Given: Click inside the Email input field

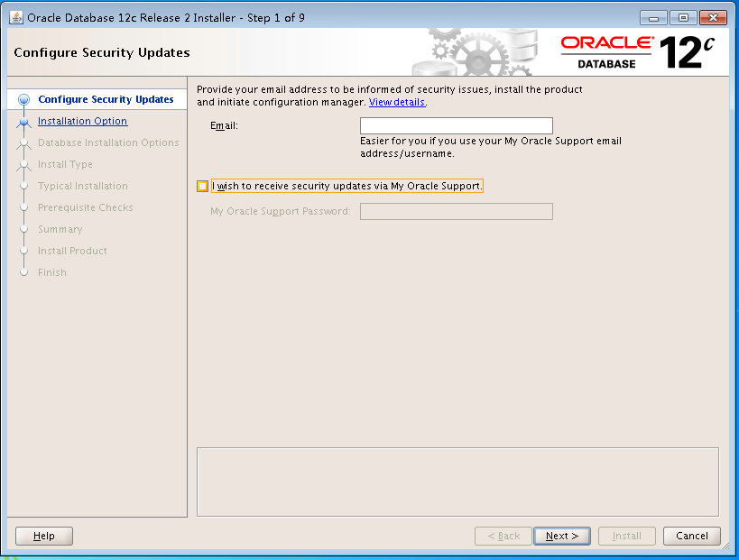Looking at the screenshot, I should click(456, 125).
